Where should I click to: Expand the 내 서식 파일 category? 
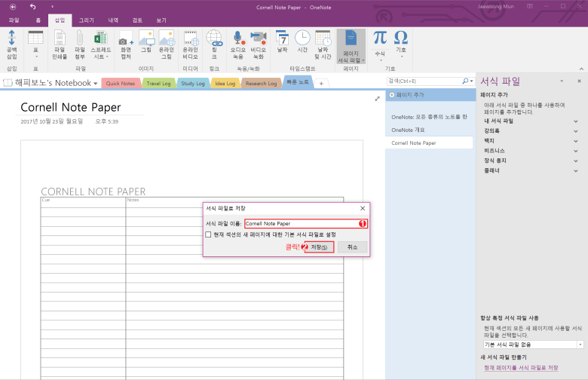click(576, 121)
